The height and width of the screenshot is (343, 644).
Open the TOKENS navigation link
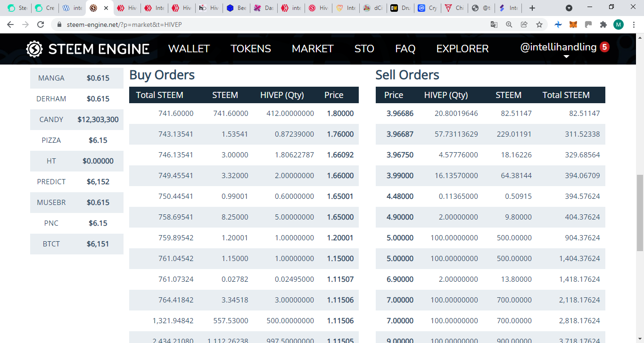pyautogui.click(x=251, y=49)
